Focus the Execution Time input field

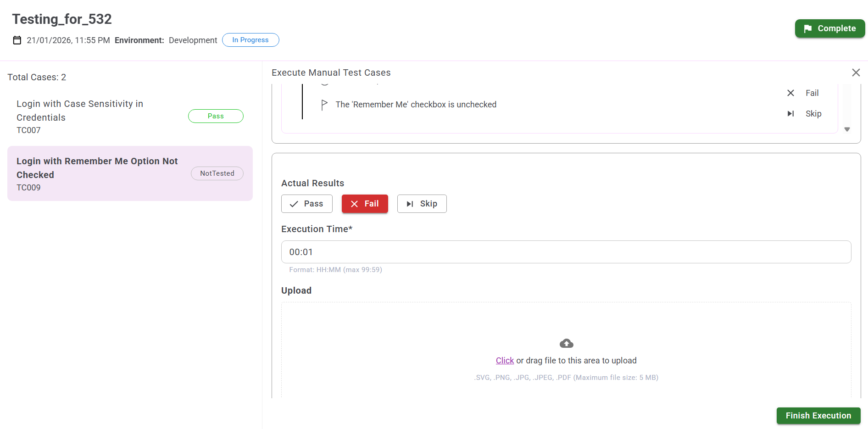tap(566, 252)
